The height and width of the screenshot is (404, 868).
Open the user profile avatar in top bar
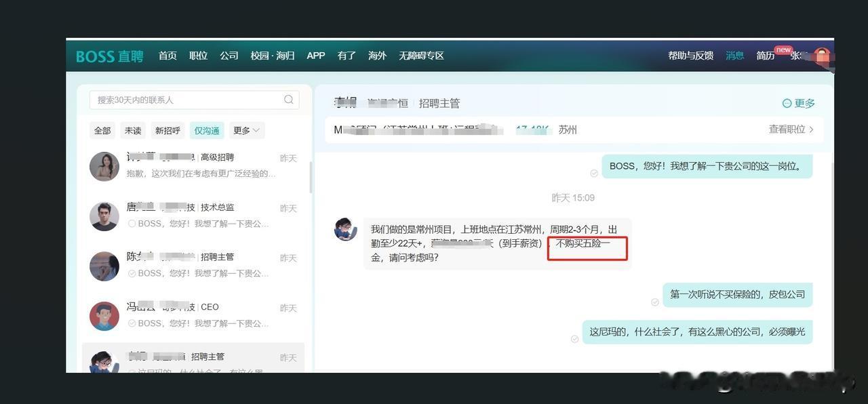pos(823,56)
